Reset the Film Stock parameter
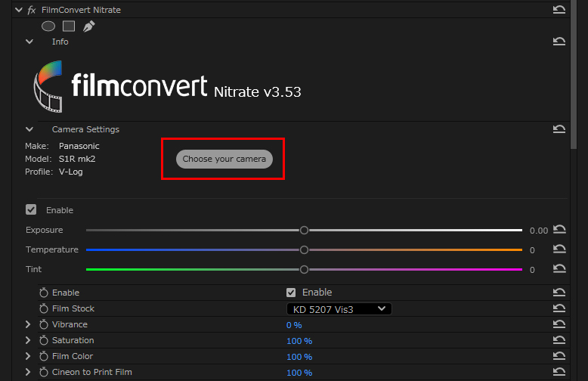The height and width of the screenshot is (381, 588). click(559, 308)
